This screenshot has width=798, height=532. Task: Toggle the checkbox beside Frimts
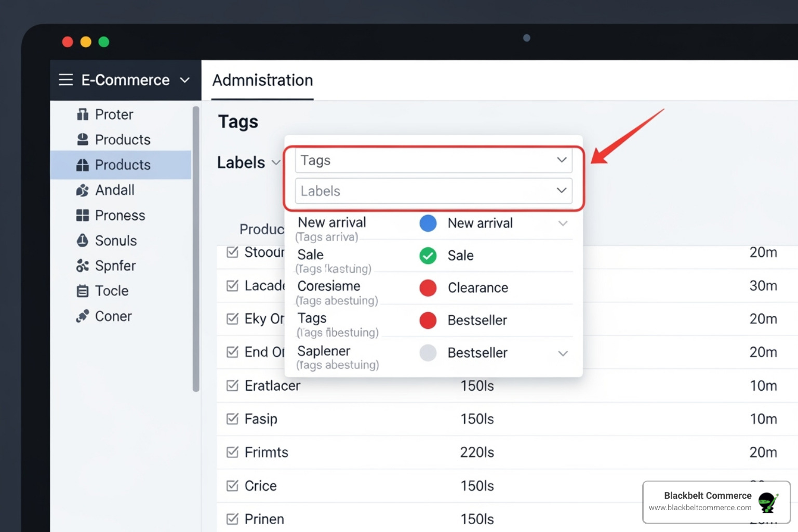click(232, 452)
